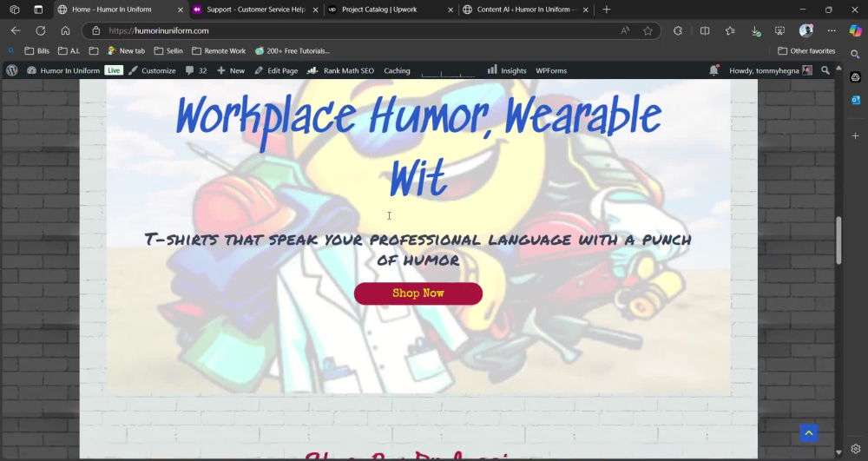
Task: Open the Bills favorites folder
Action: (x=37, y=51)
